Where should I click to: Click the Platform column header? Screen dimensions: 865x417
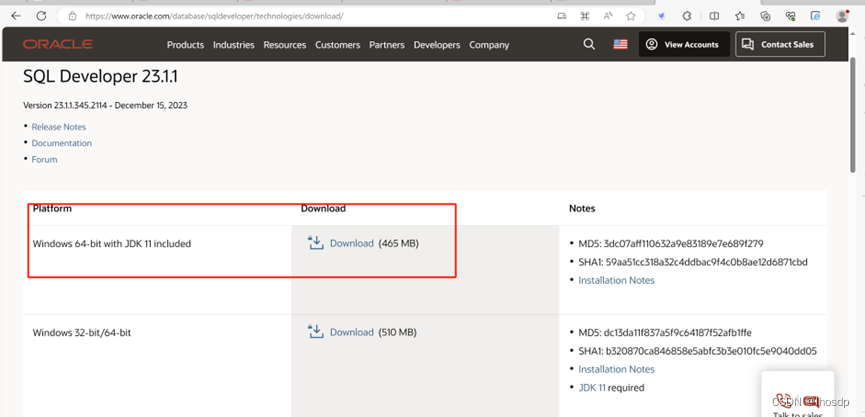click(x=52, y=208)
